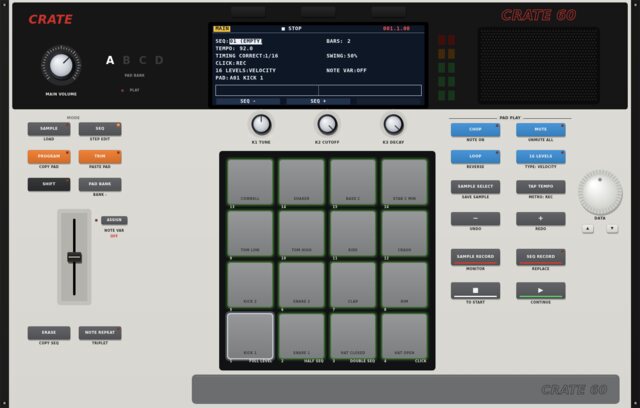Trigger the KICK 2 pad
640x408 pixels.
tap(250, 285)
